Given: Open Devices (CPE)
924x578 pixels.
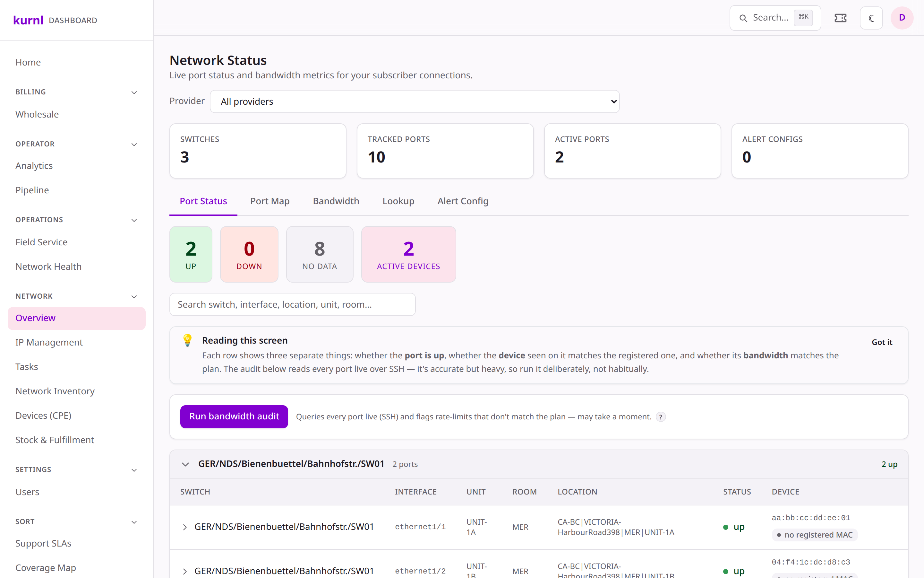Looking at the screenshot, I should 76,416.
